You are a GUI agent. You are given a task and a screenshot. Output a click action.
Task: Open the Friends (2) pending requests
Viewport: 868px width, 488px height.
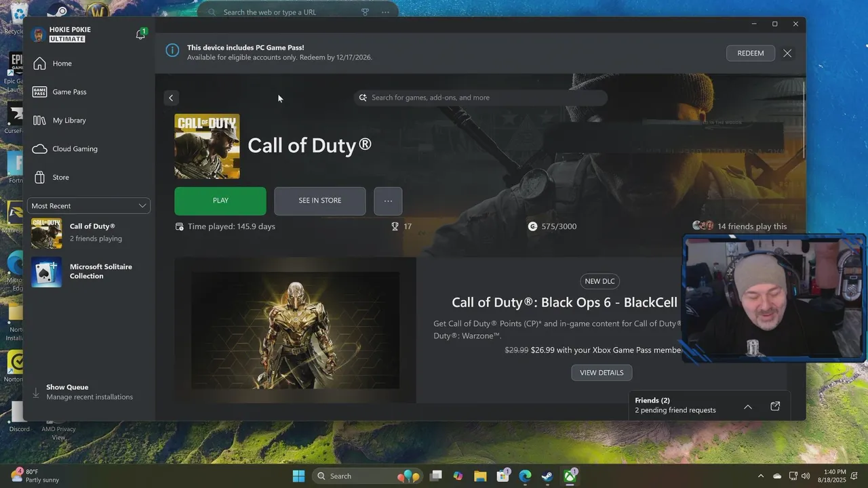click(x=675, y=405)
